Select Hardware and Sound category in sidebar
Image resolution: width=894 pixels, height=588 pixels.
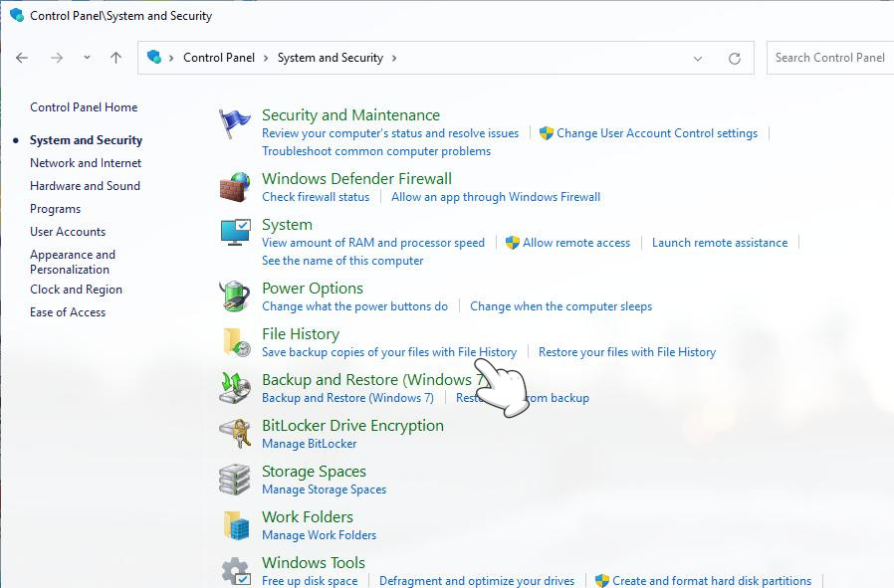pyautogui.click(x=85, y=186)
